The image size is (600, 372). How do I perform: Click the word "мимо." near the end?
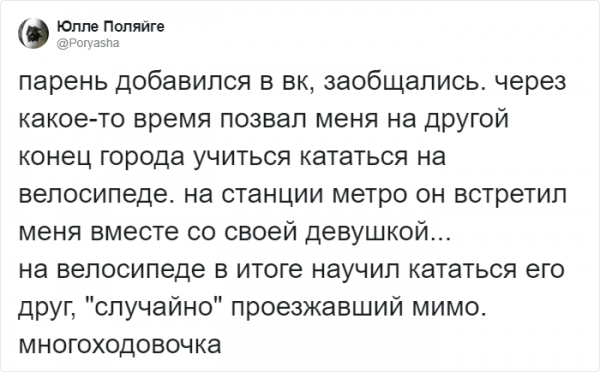click(x=449, y=307)
